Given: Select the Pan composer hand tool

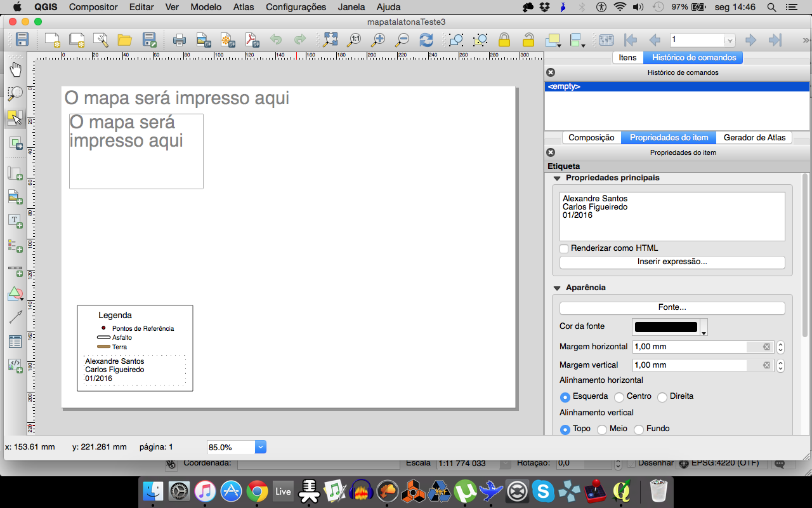Looking at the screenshot, I should [15, 69].
